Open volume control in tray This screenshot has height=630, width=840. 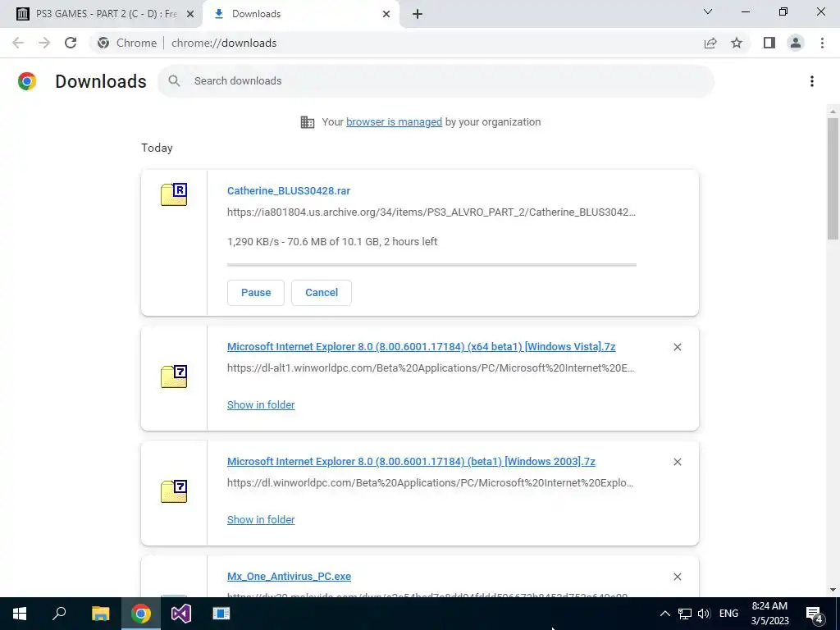click(x=704, y=614)
